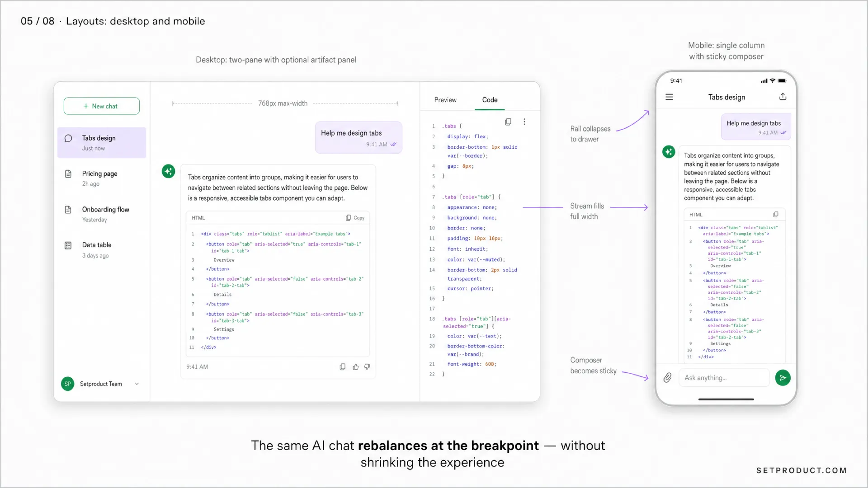Copy code in the artifact panel

tap(508, 122)
